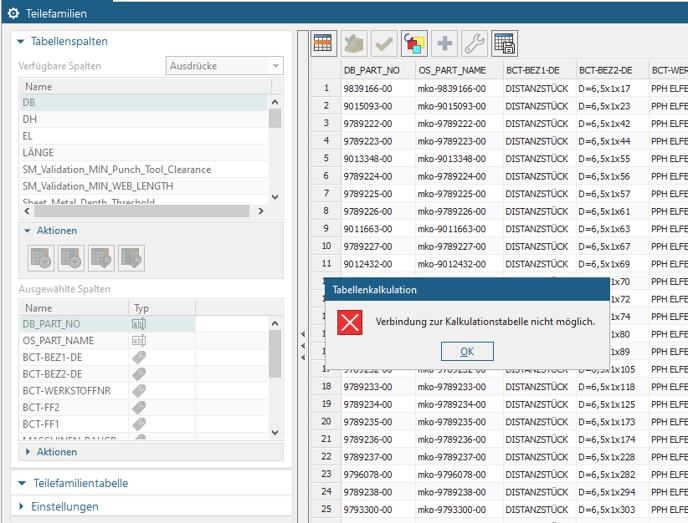The image size is (688, 523).
Task: Click the cell 9839166-00 in row 1
Action: (x=378, y=89)
